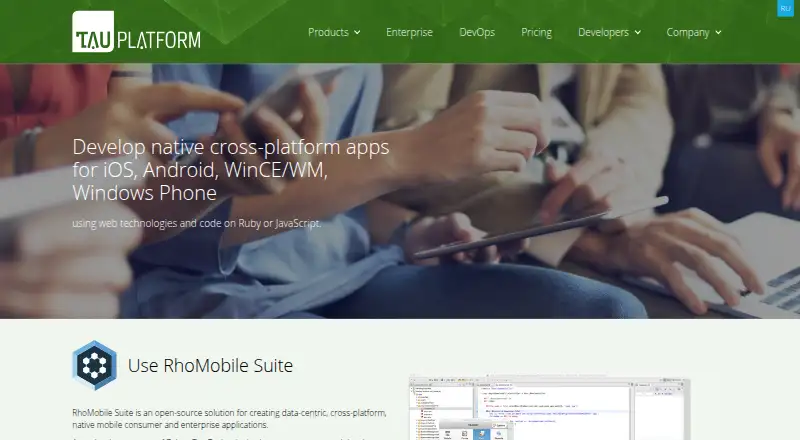
Task: Go to the Enterprise page
Action: tap(409, 32)
